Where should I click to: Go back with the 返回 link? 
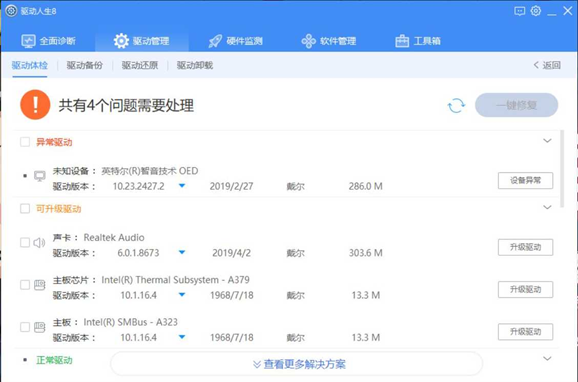tap(547, 65)
